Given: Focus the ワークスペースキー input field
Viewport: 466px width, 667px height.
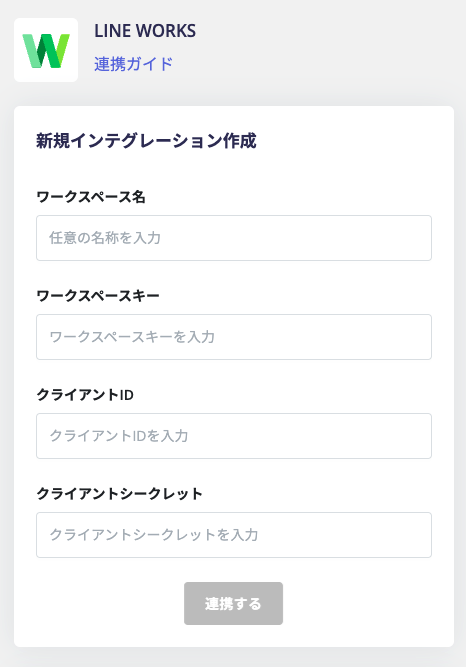Looking at the screenshot, I should (x=234, y=337).
